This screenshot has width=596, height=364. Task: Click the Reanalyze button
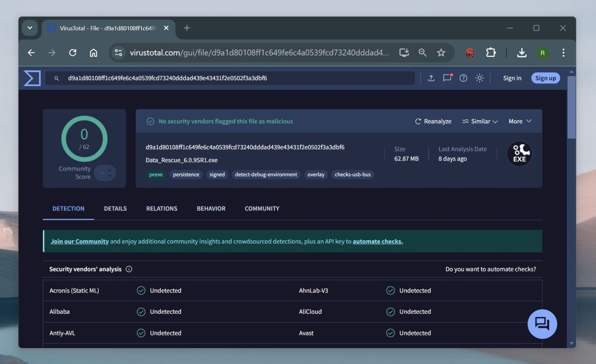(433, 121)
